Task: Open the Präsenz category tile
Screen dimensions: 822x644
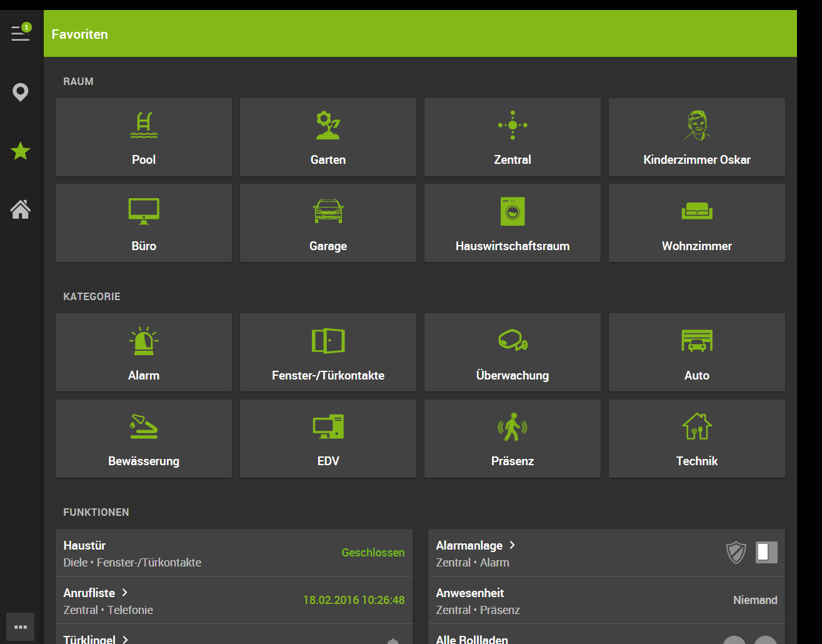Action: (513, 439)
